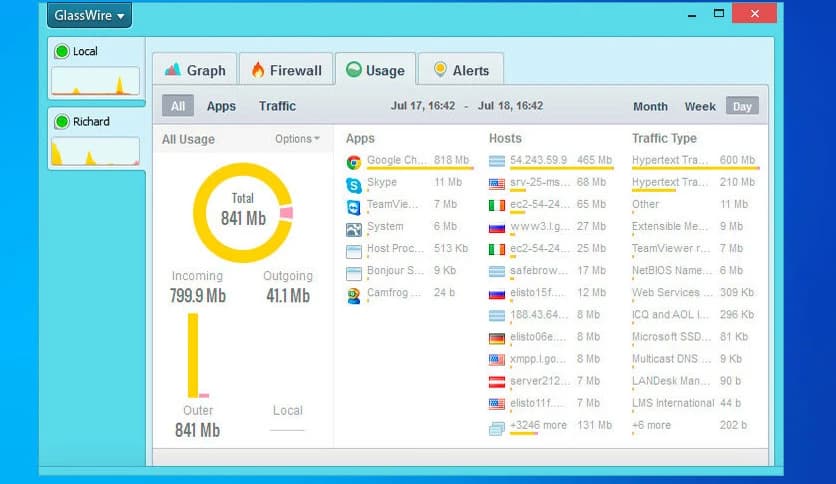Viewport: 836px width, 484px height.
Task: Set time range to Day
Action: click(x=742, y=106)
